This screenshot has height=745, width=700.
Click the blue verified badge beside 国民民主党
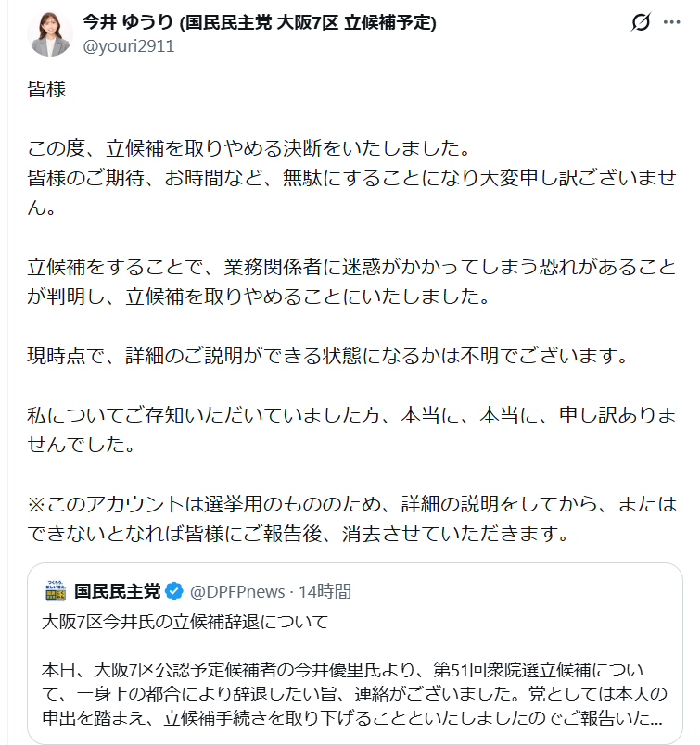(173, 591)
